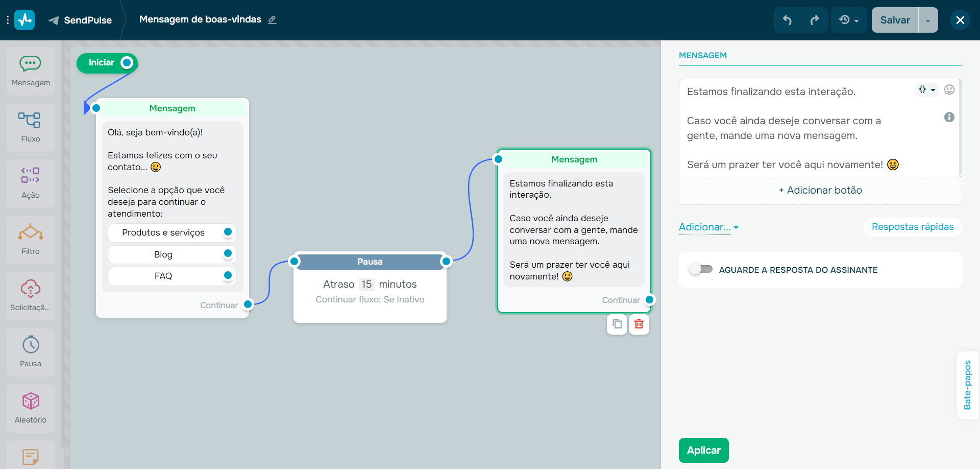Select the closing Mensagem block header
Screen dimensions: 980x469
pyautogui.click(x=574, y=159)
